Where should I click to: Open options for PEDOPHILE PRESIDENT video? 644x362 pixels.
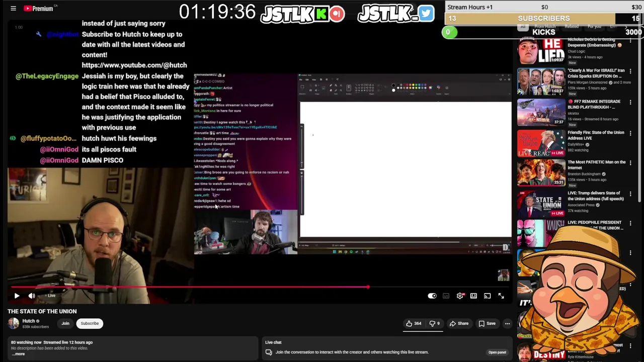pyautogui.click(x=630, y=223)
